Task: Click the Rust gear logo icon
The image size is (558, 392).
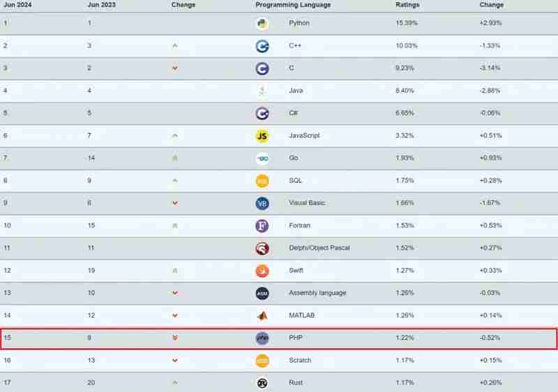Action: (262, 383)
